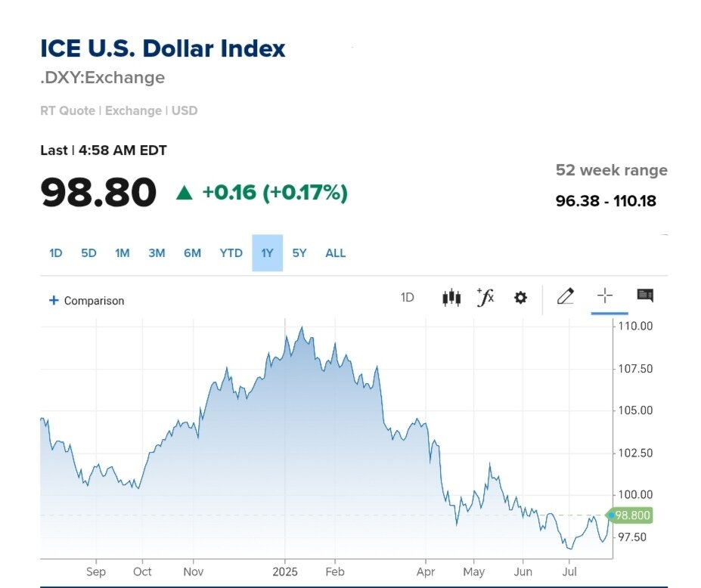Screen dimensions: 701x588
Task: Switch to the 5D time range
Action: coord(88,253)
